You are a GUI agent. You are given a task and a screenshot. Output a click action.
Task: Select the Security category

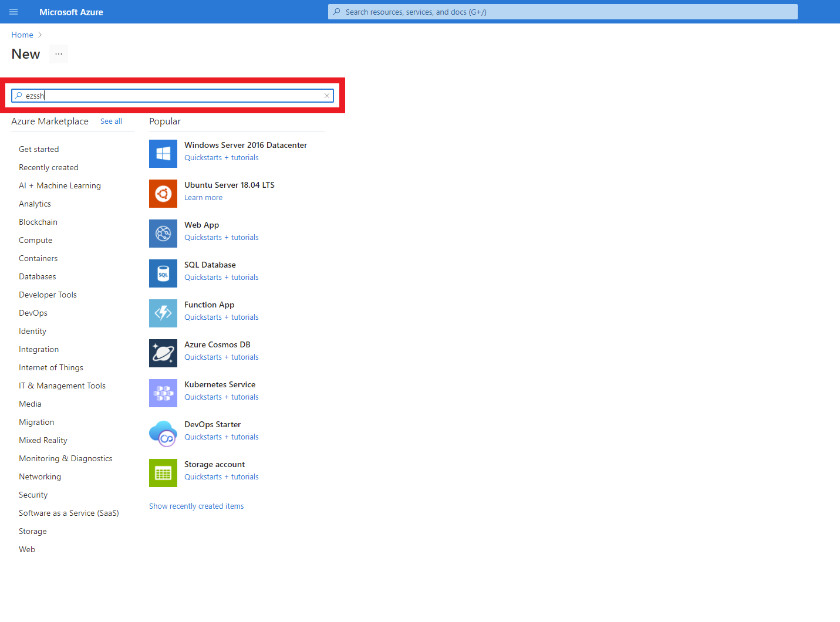click(x=33, y=495)
